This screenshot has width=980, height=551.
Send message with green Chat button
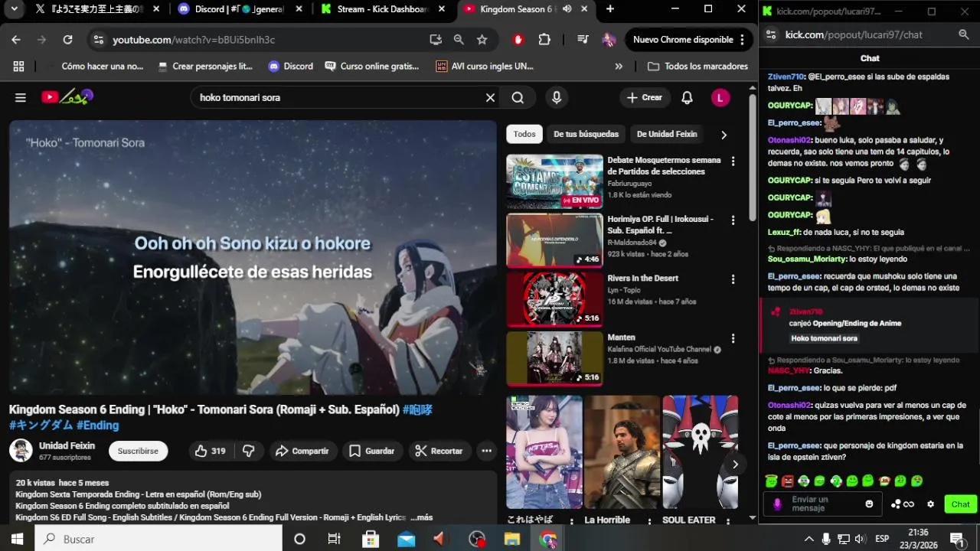point(960,504)
